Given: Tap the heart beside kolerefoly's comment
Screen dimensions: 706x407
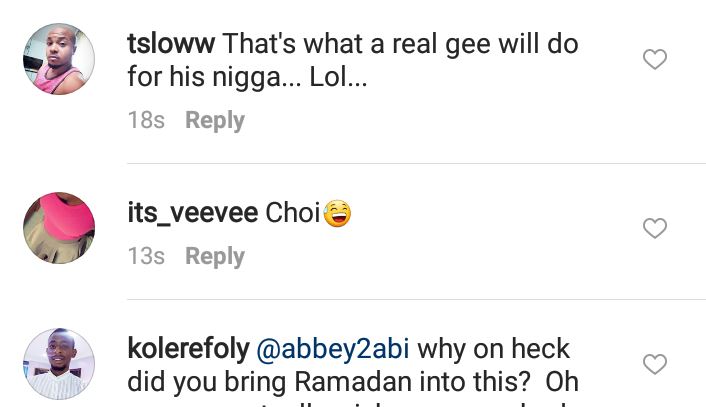Looking at the screenshot, I should 654,364.
